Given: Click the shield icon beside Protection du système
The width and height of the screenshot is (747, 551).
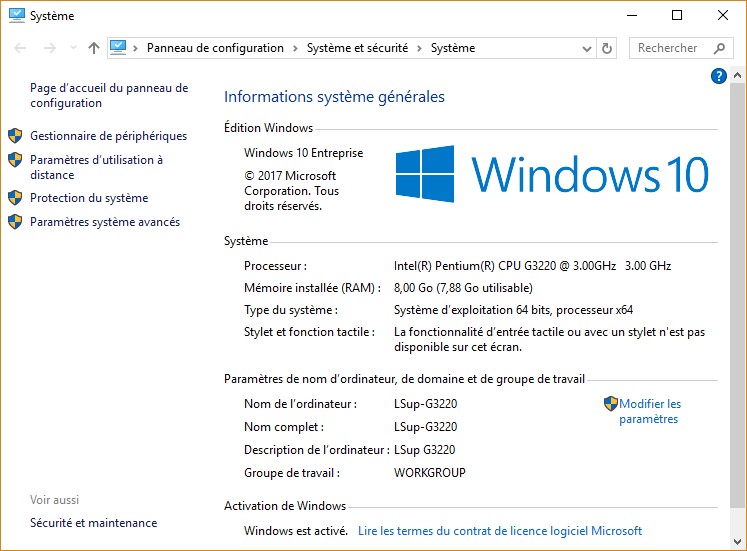Looking at the screenshot, I should pyautogui.click(x=15, y=198).
